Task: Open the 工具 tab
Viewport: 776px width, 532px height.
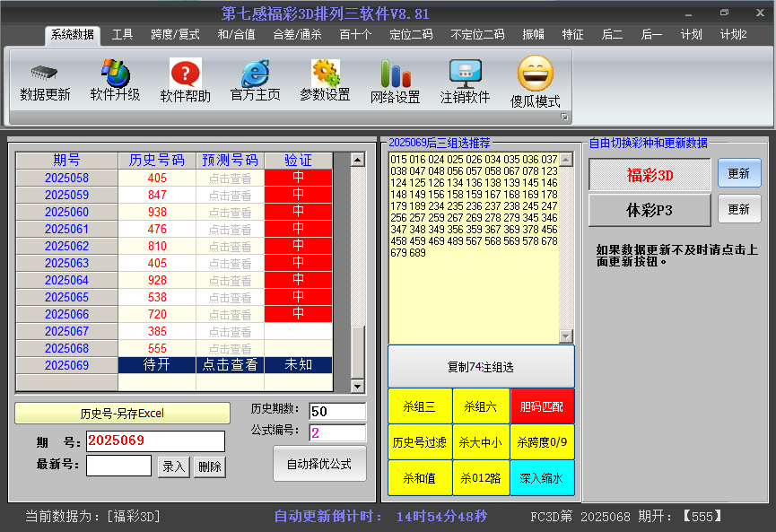Action: click(122, 35)
